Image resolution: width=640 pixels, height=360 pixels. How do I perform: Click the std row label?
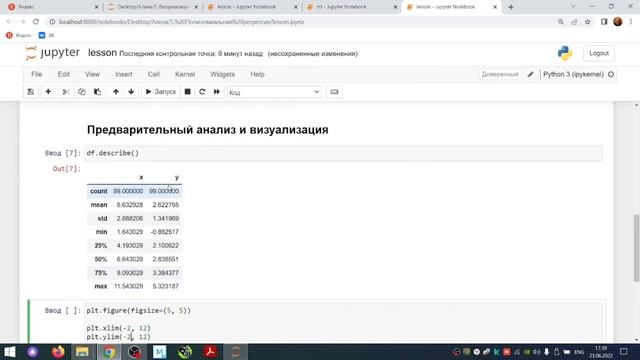pyautogui.click(x=102, y=218)
